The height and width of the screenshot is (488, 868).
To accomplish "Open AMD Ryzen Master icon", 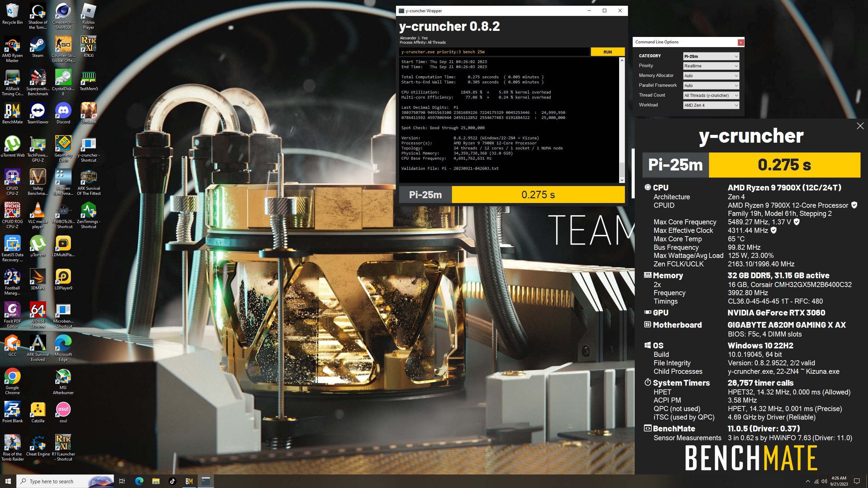I will pyautogui.click(x=12, y=49).
